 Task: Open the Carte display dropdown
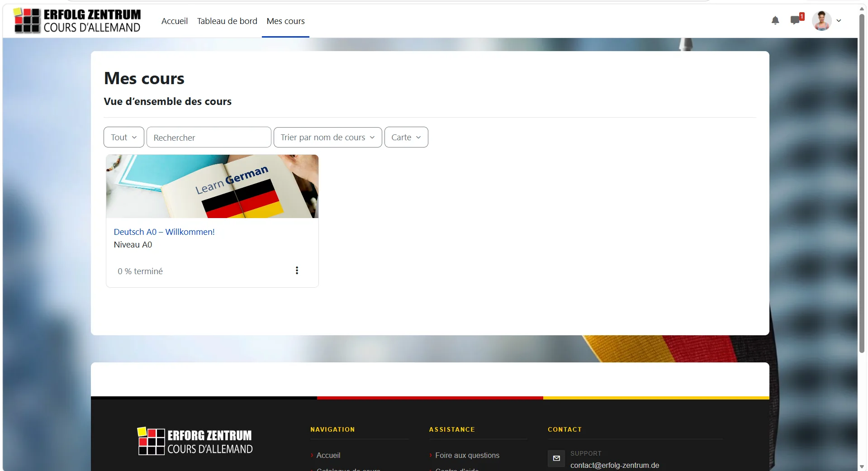[x=406, y=137]
